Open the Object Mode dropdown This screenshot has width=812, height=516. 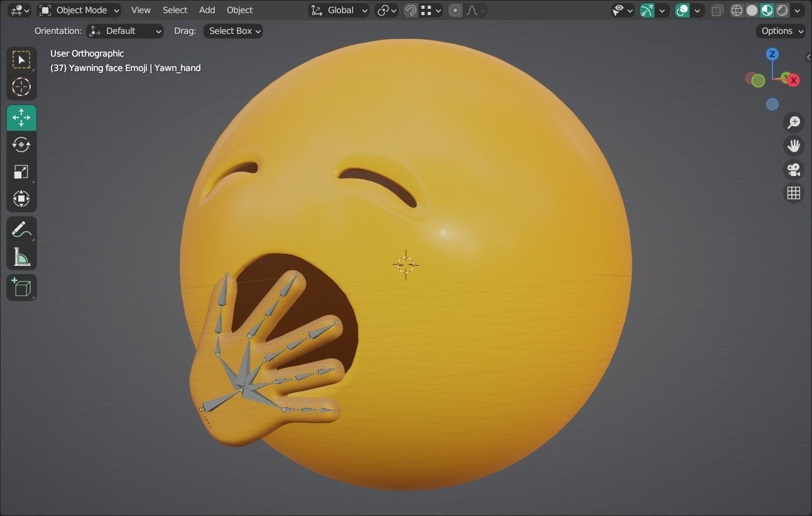click(79, 10)
